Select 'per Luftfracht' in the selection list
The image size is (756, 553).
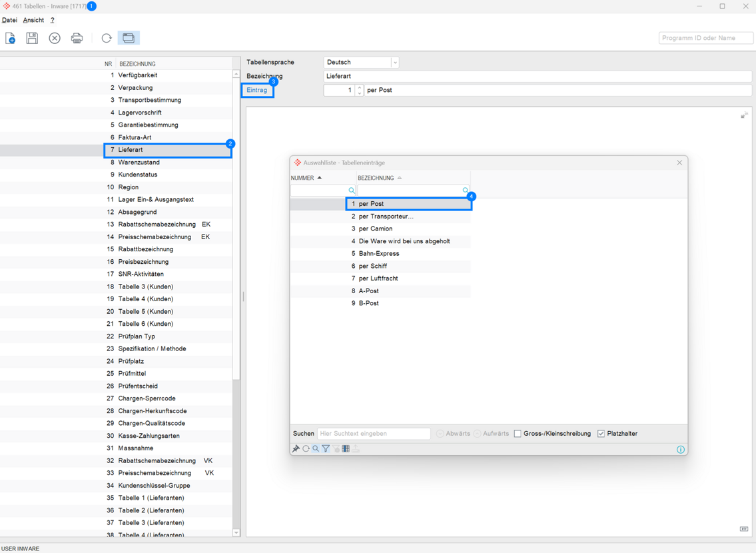[378, 278]
